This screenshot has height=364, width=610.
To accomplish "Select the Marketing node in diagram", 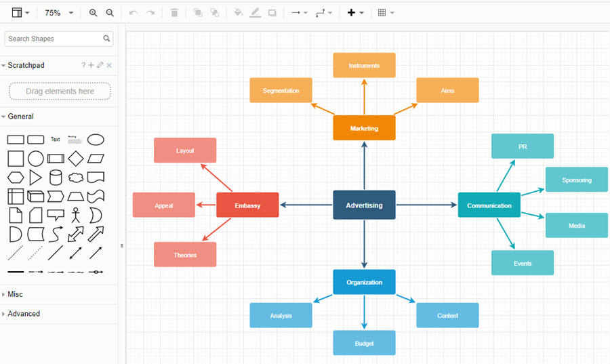I will pyautogui.click(x=364, y=128).
